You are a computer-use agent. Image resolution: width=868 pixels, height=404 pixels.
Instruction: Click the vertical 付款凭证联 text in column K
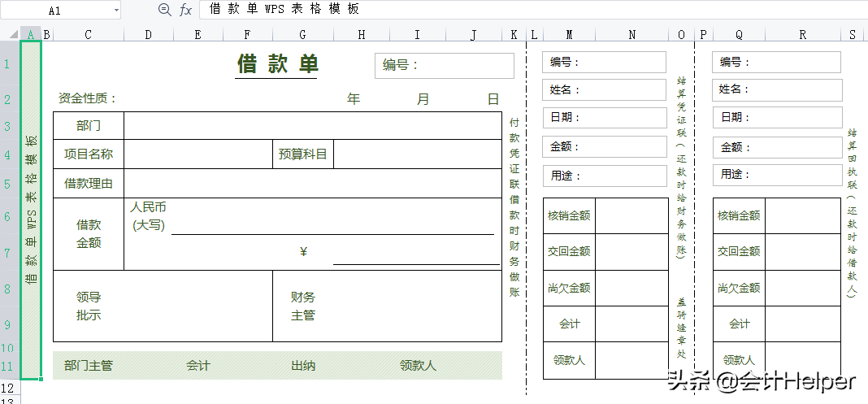[514, 207]
